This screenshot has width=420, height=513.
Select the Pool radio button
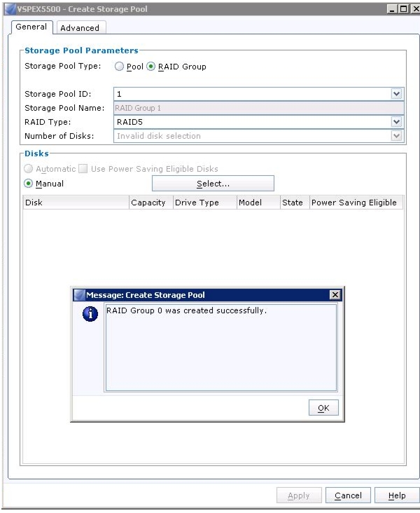tap(119, 67)
